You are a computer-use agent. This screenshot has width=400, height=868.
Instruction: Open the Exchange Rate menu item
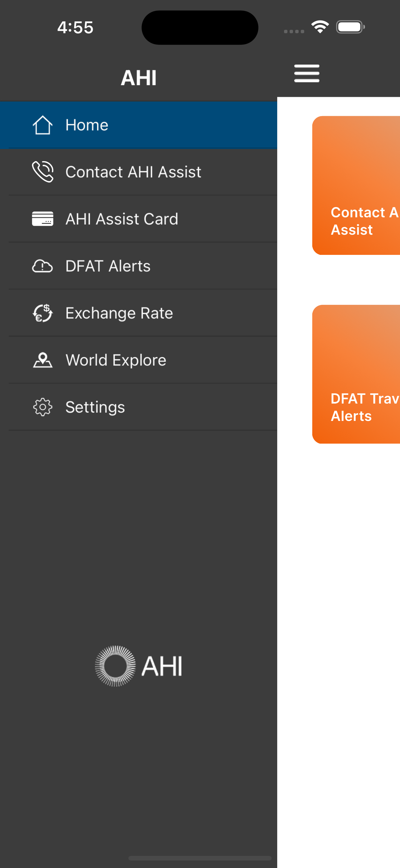tap(139, 313)
